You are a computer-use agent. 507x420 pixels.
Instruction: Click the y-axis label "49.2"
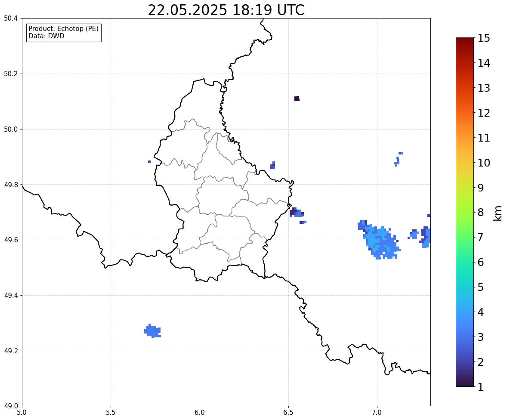pyautogui.click(x=10, y=351)
